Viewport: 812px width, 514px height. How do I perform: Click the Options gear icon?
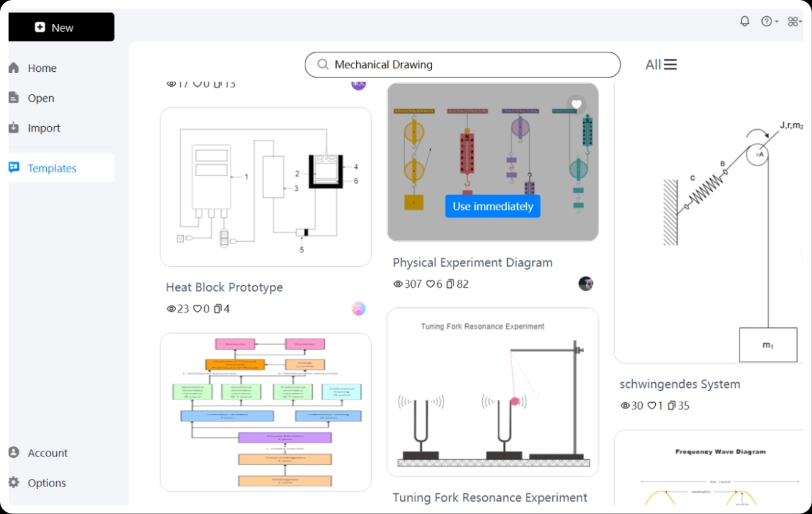14,483
